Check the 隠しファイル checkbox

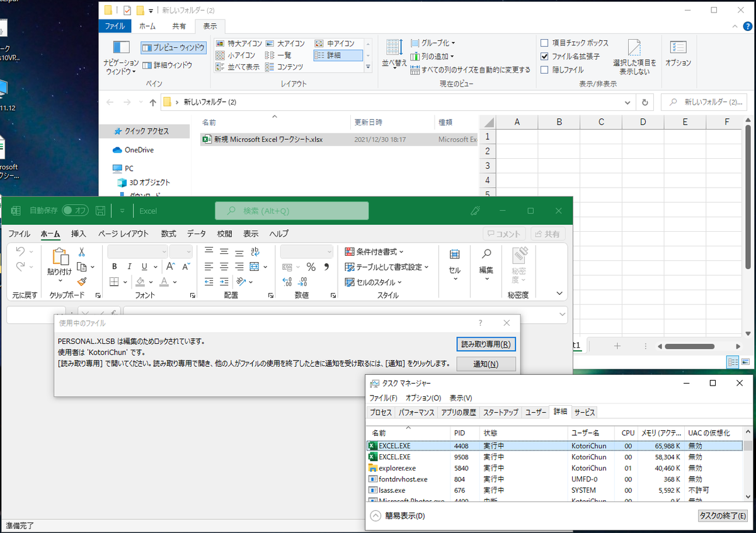tap(545, 70)
